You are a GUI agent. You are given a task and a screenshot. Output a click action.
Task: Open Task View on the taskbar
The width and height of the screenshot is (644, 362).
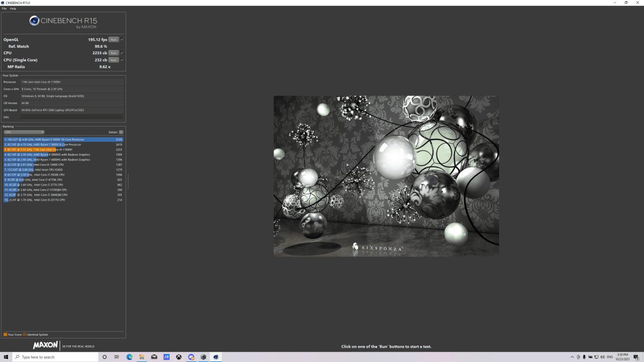coord(117,357)
